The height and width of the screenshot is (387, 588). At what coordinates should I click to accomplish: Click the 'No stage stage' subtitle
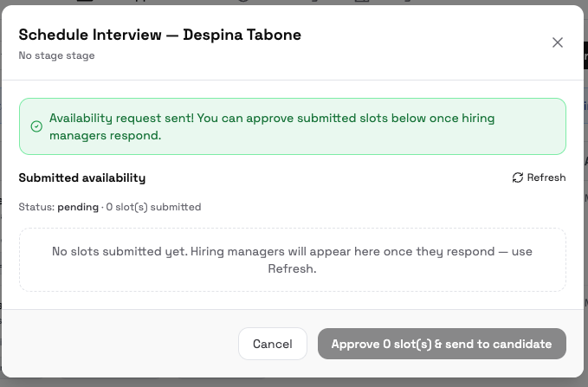(56, 55)
